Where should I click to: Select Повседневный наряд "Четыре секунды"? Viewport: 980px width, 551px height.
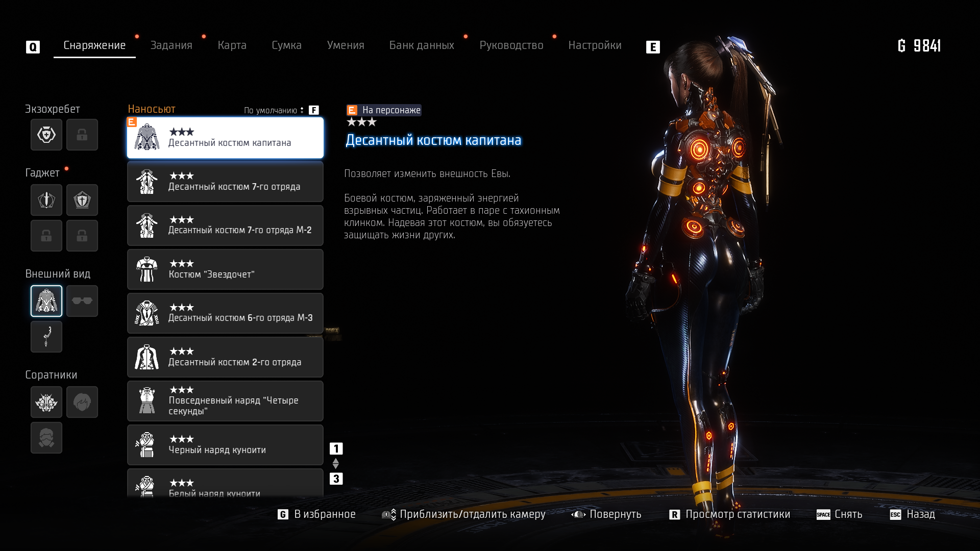[x=225, y=401]
